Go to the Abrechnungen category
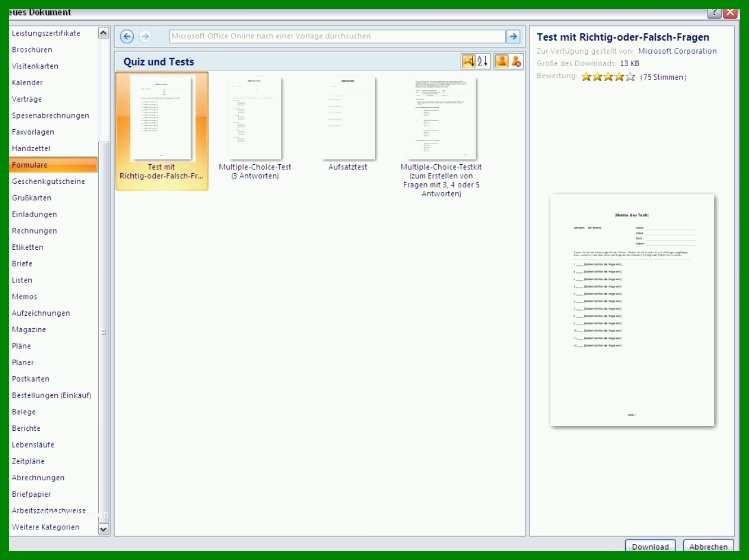Viewport: 749px width, 560px height. point(38,478)
